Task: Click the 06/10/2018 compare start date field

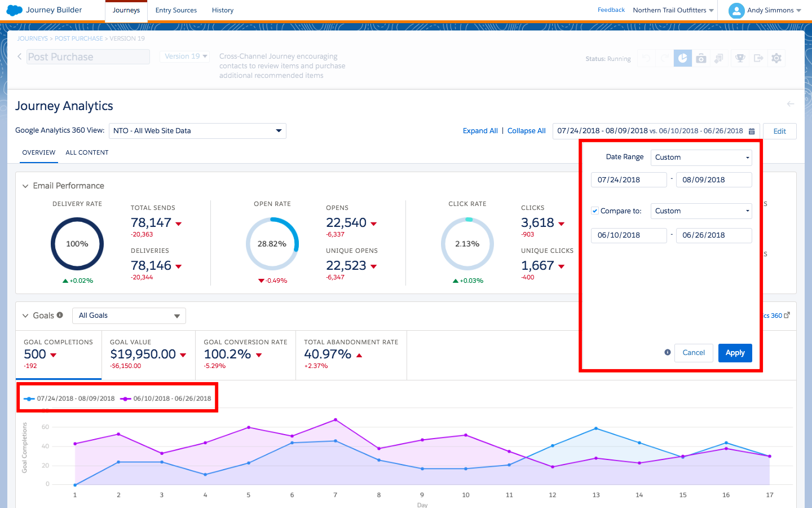Action: tap(629, 235)
